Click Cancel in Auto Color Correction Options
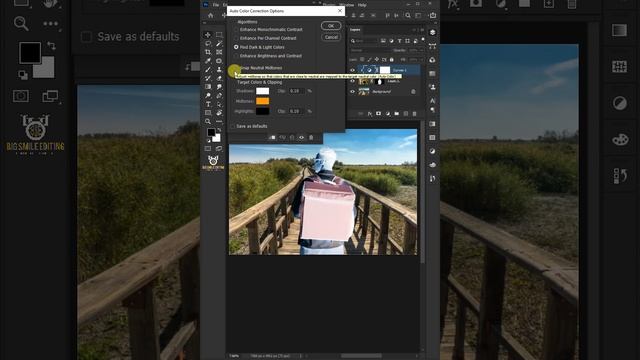Image resolution: width=640 pixels, height=360 pixels. point(331,37)
